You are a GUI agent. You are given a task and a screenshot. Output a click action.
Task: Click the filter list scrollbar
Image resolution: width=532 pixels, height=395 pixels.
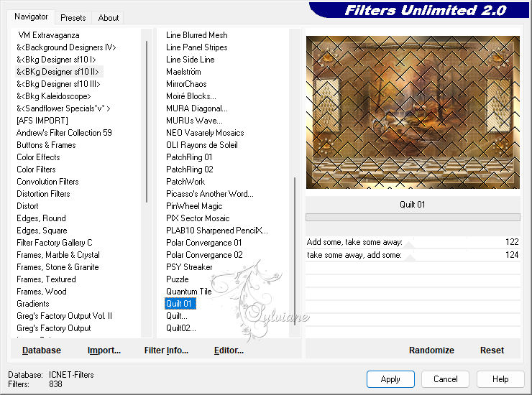(295, 251)
